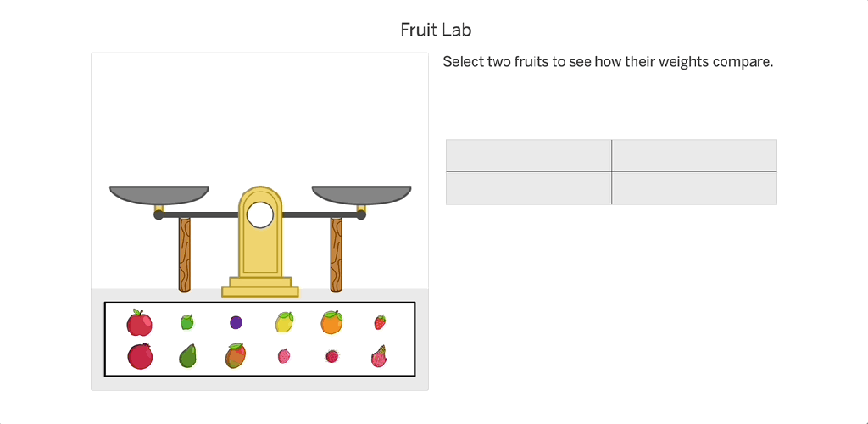The height and width of the screenshot is (424, 868).
Task: Choose the green avocado
Action: 187,356
